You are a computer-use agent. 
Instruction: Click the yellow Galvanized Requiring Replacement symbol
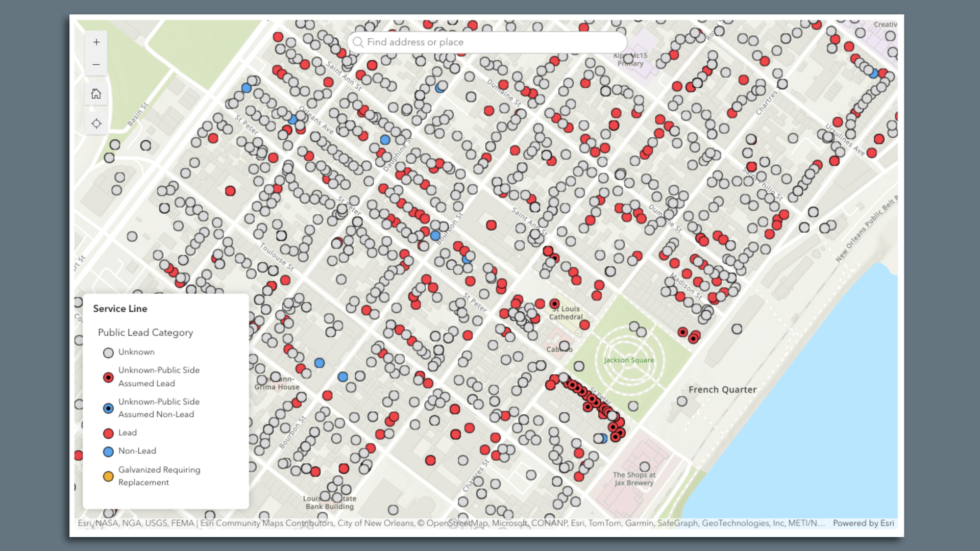[108, 476]
